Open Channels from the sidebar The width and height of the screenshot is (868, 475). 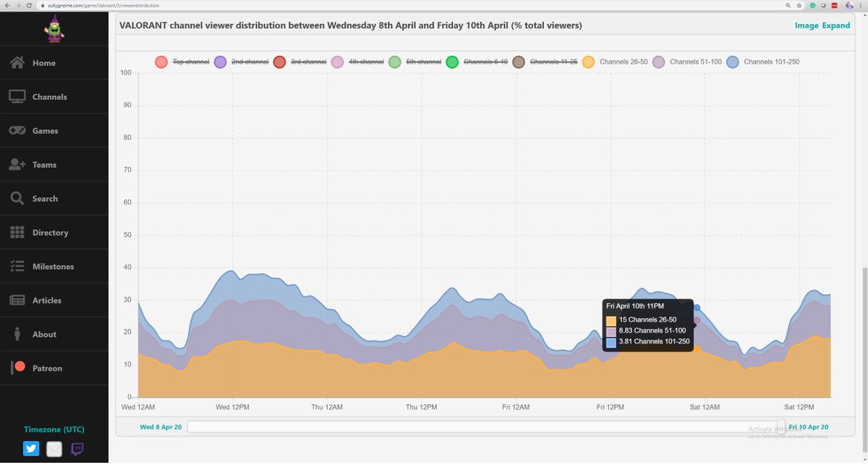tap(54, 96)
